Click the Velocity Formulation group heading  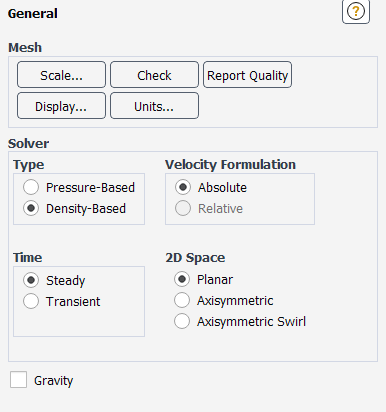click(230, 165)
